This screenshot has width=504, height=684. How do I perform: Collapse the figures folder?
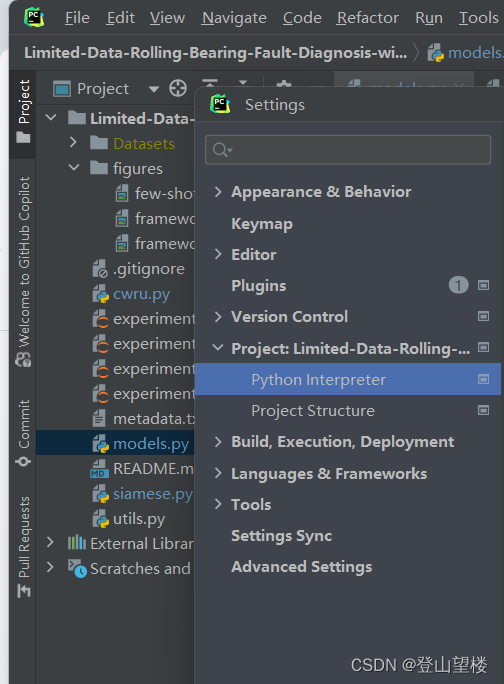click(x=74, y=167)
